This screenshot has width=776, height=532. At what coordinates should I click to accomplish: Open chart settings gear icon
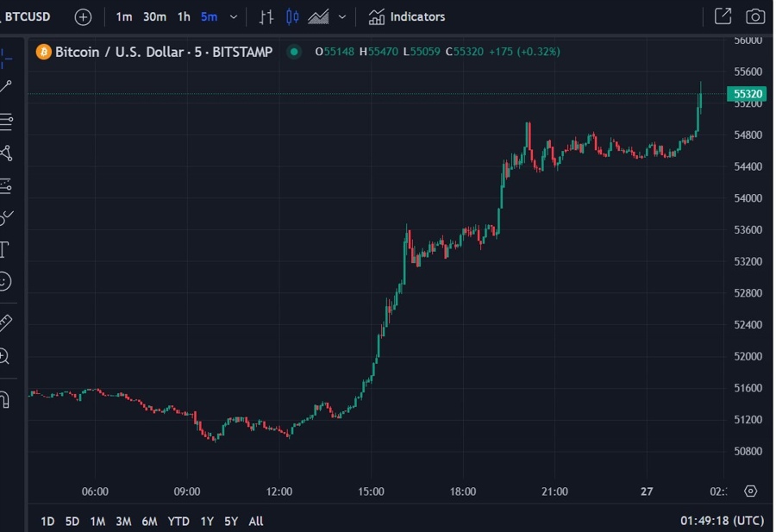click(x=751, y=491)
